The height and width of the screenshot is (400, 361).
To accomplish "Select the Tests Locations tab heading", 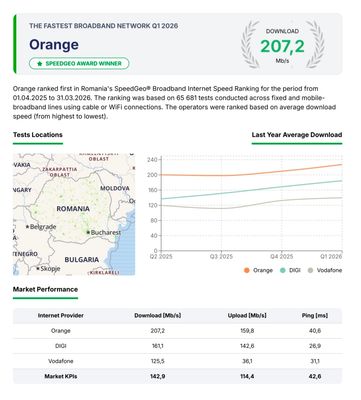I will (38, 135).
